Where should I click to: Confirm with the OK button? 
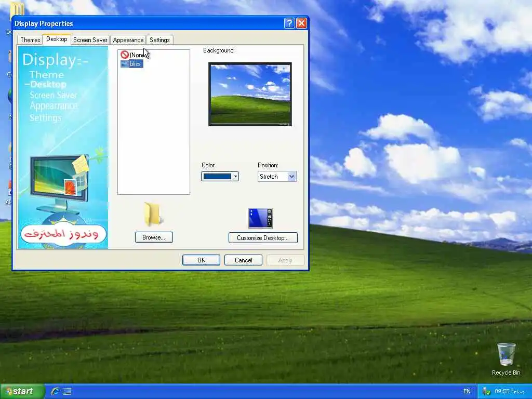(201, 260)
